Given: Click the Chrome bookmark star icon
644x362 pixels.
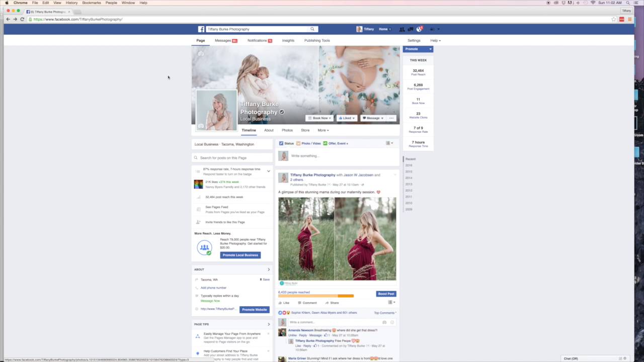Looking at the screenshot, I should coord(614,19).
